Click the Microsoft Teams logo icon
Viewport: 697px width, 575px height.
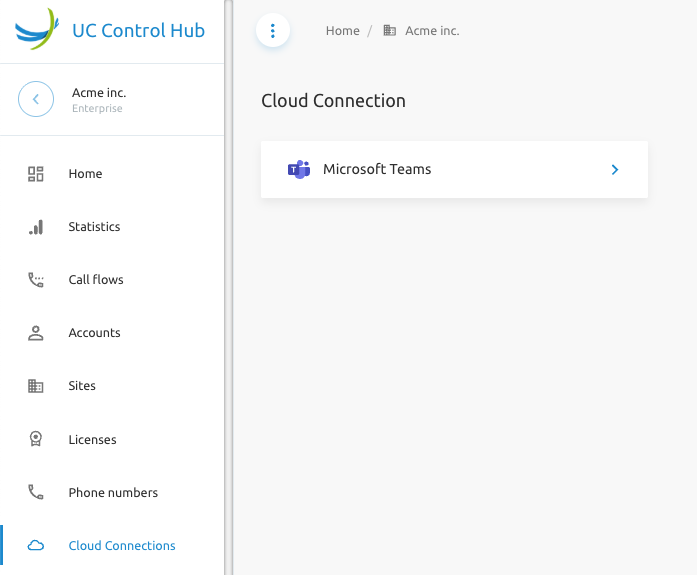[x=299, y=169]
